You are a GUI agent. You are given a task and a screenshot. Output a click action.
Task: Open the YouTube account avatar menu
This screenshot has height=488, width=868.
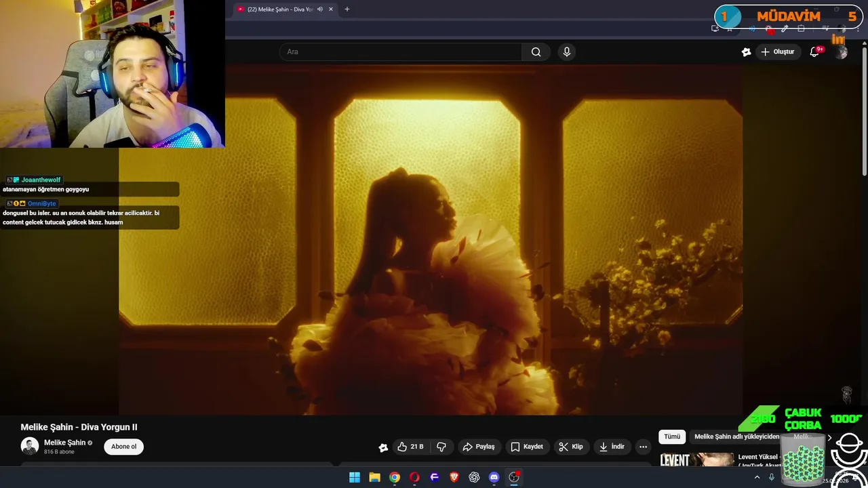click(842, 52)
